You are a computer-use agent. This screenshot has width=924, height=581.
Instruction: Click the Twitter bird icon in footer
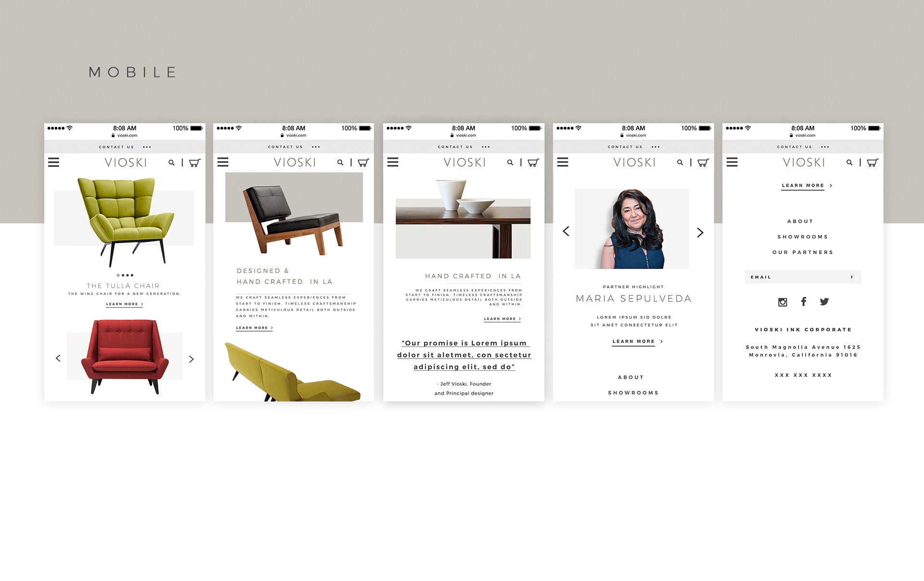pos(824,302)
